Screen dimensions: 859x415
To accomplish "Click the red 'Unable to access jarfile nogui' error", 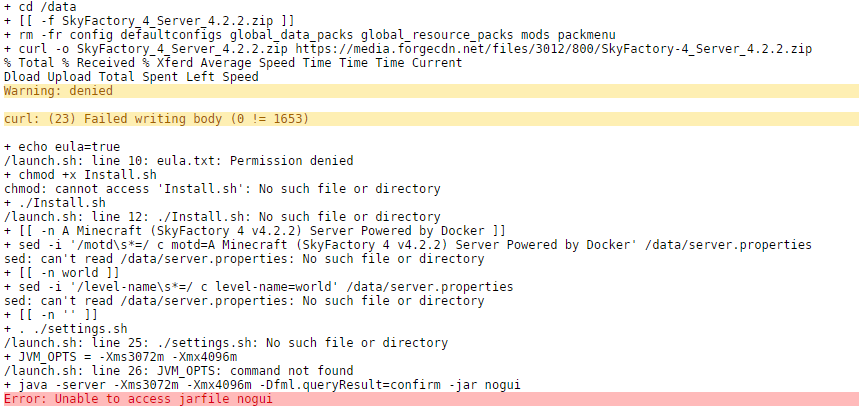I will pyautogui.click(x=431, y=399).
